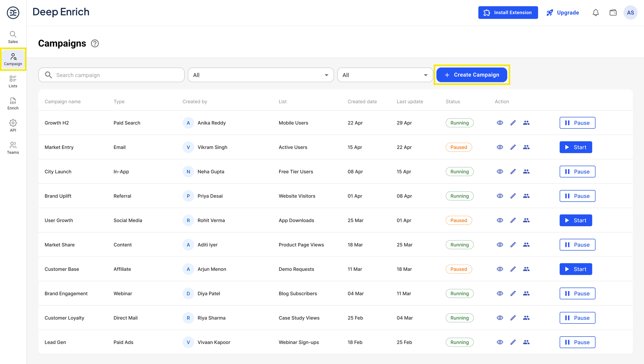Image resolution: width=644 pixels, height=364 pixels.
Task: Pause the Customer Loyalty campaign
Action: click(x=577, y=318)
